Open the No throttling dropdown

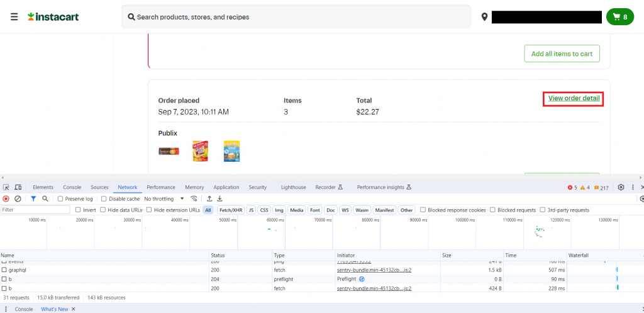(x=164, y=198)
